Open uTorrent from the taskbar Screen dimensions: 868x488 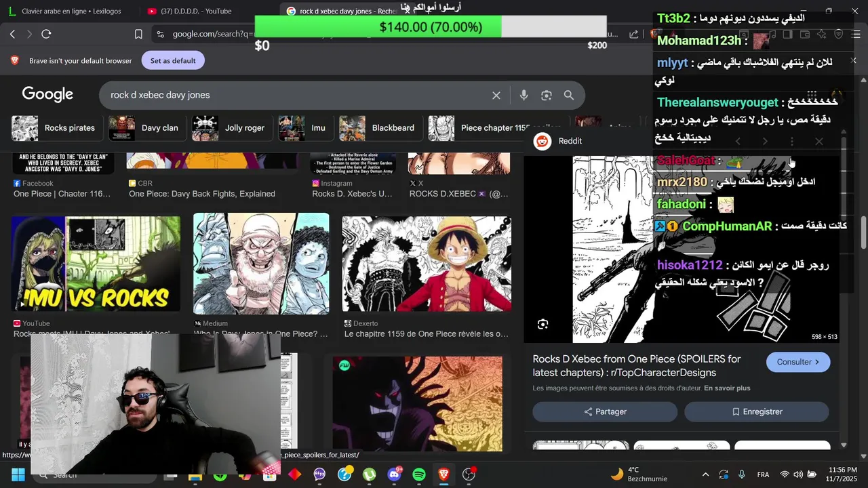(x=369, y=474)
